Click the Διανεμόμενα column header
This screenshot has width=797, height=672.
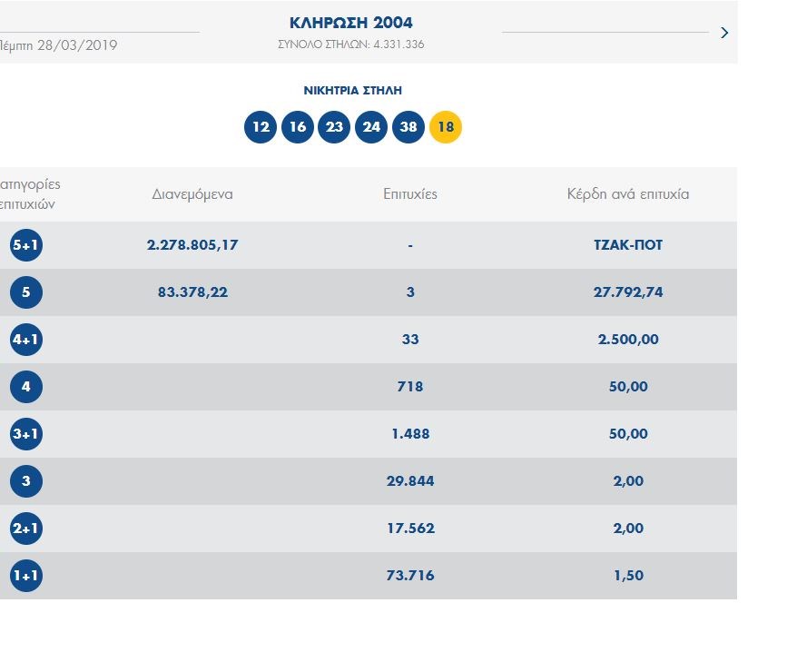192,194
